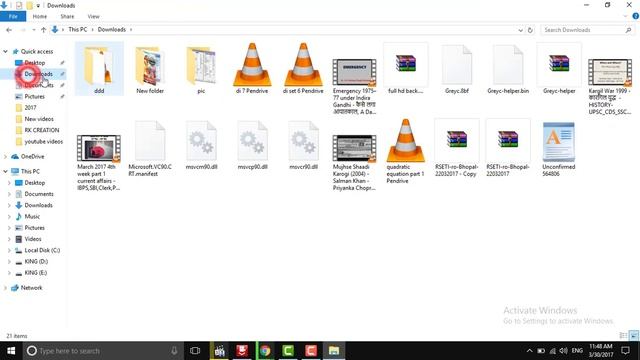This screenshot has width=640, height=360.
Task: Expand the Network tree node
Action: coord(5,288)
